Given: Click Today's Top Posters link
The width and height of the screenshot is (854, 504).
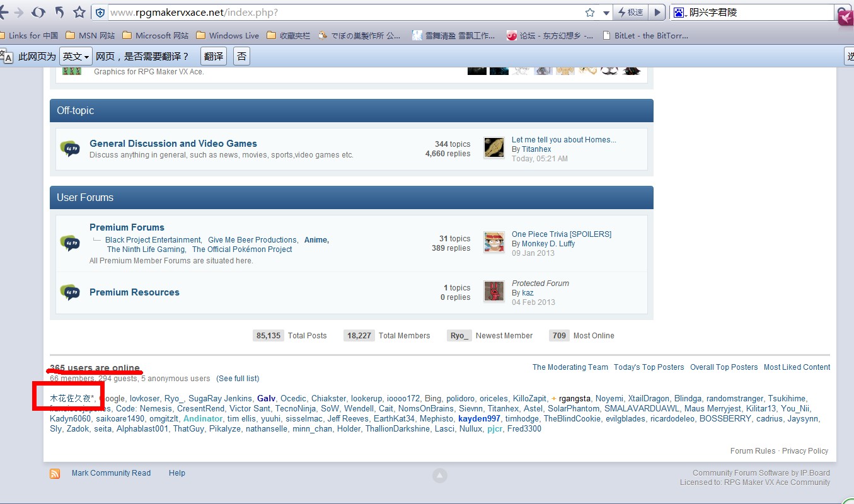Looking at the screenshot, I should 649,367.
